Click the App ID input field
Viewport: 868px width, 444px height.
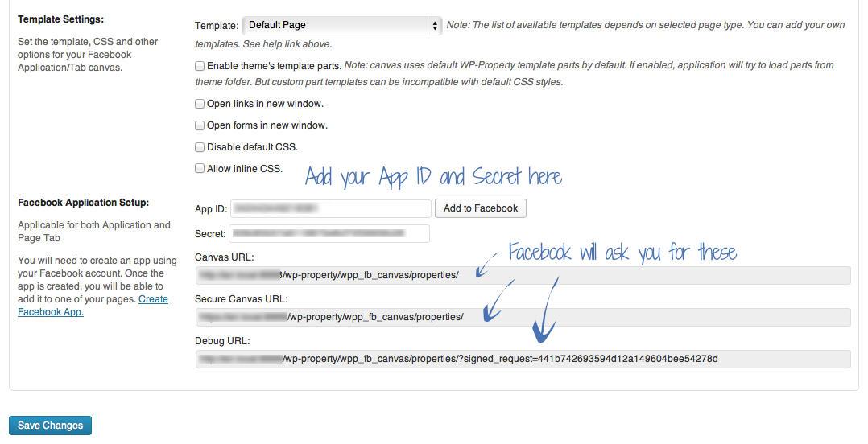330,208
